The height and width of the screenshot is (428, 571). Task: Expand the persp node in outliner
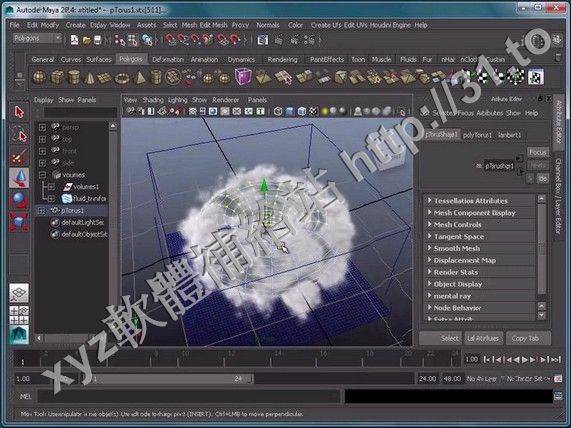click(42, 127)
